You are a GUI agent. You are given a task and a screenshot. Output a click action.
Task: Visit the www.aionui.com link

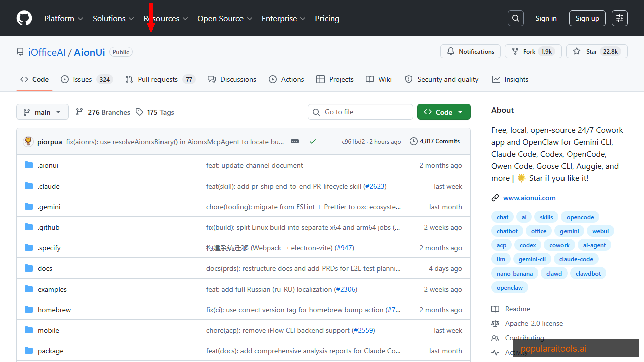529,198
